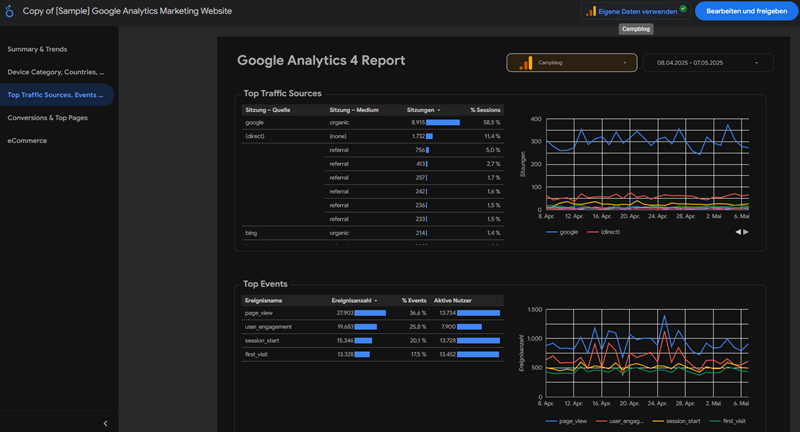This screenshot has height=432, width=800.
Task: Click the blue bar next to page_view 27.903
Action: pos(370,313)
